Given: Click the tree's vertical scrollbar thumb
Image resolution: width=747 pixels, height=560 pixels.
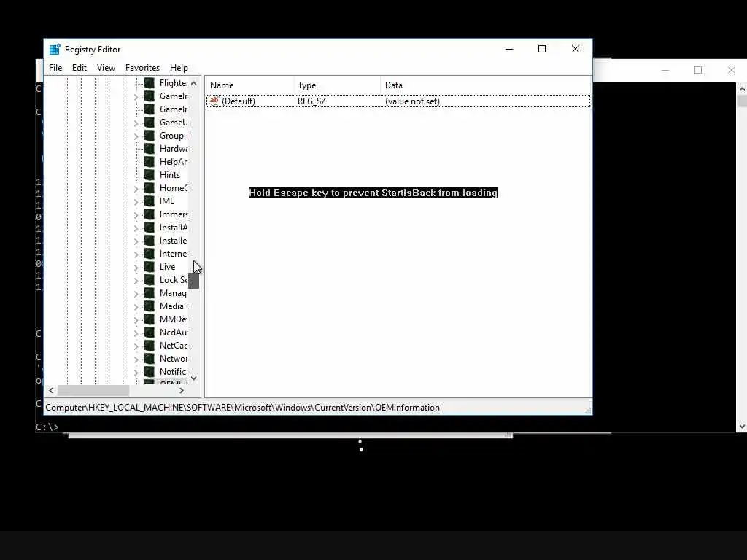Looking at the screenshot, I should (194, 281).
